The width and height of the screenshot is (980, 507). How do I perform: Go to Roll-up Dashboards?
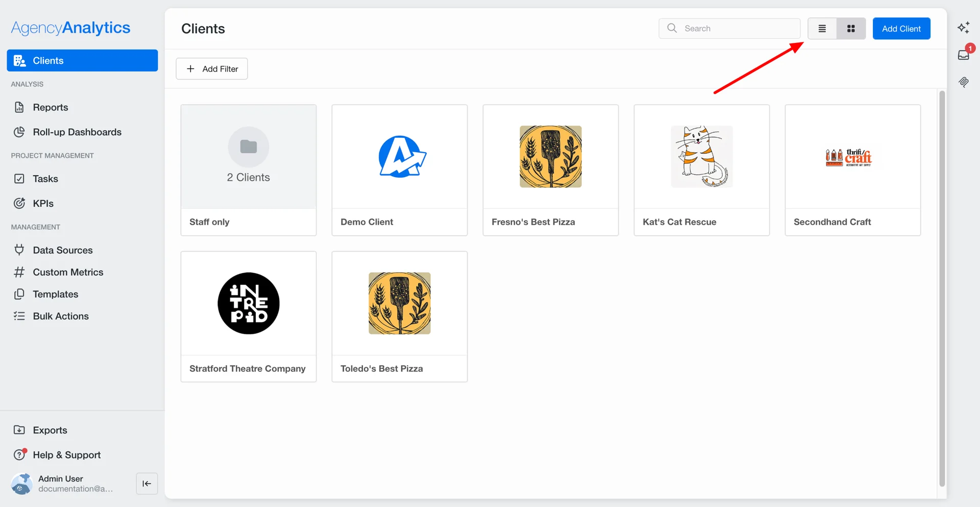82,132
